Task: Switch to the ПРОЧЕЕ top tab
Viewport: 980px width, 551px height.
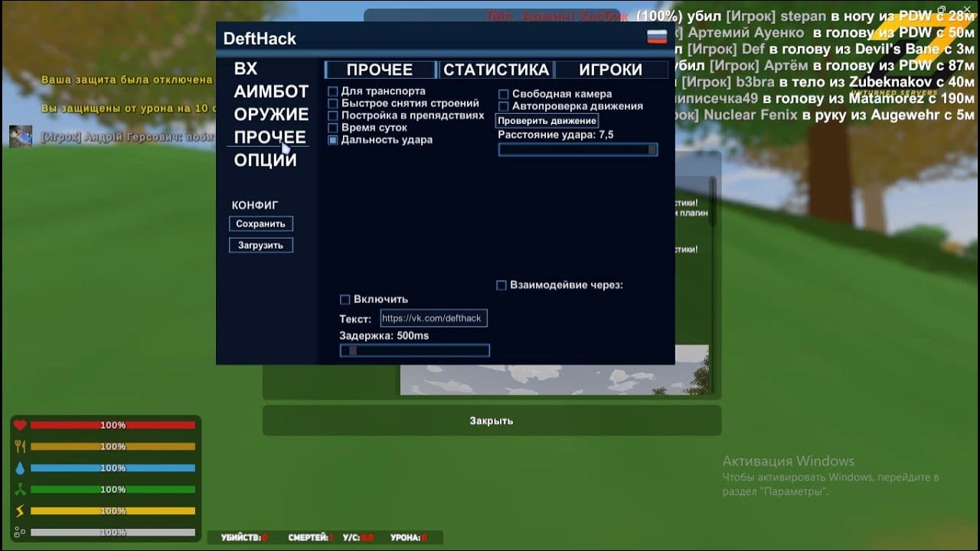Action: click(380, 70)
